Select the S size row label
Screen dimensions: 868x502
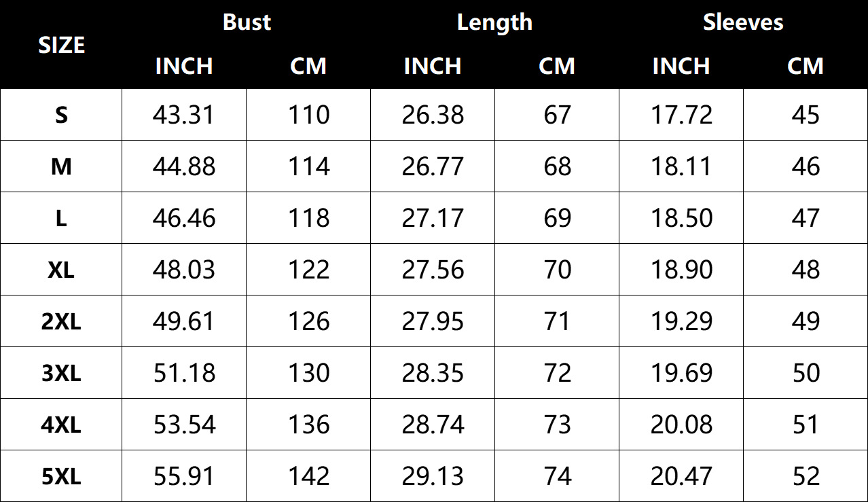(61, 115)
